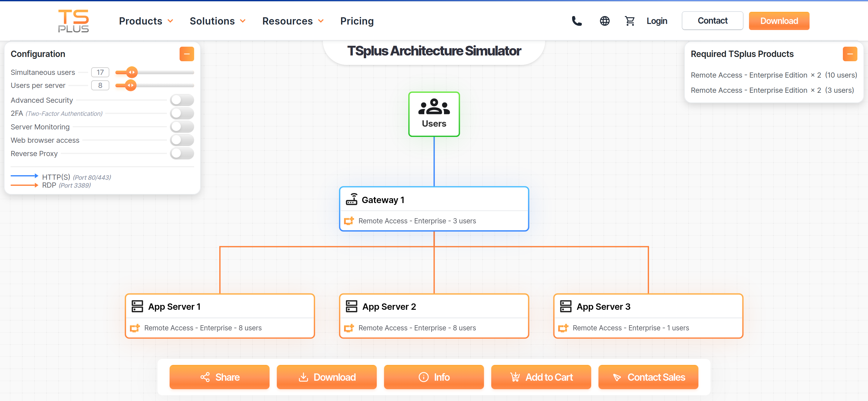
Task: Click the TSplus logo
Action: pyautogui.click(x=74, y=21)
